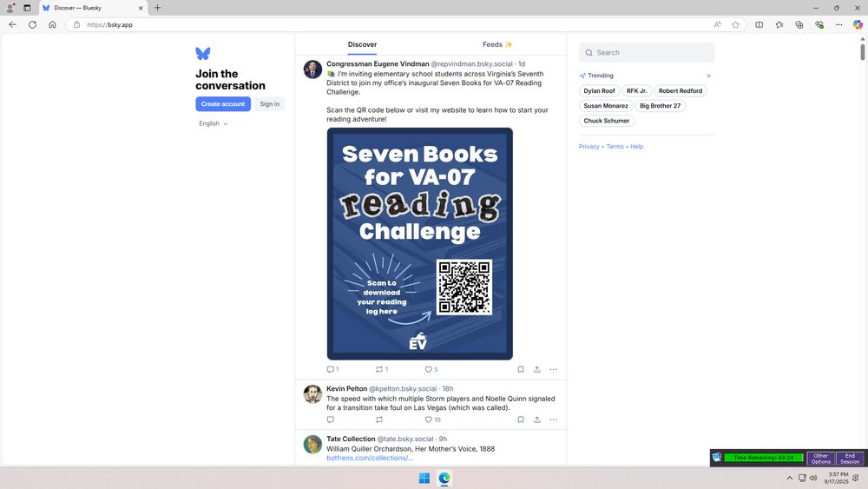Click into the Search field
This screenshot has width=868, height=489.
[x=647, y=53]
